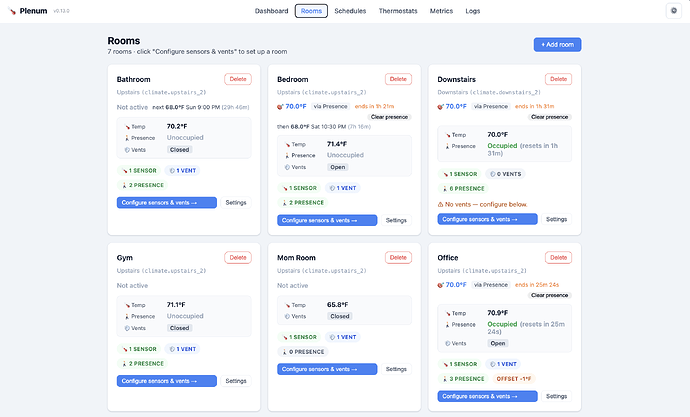The height and width of the screenshot is (417, 690).
Task: Open the Logs tab
Action: tap(473, 11)
